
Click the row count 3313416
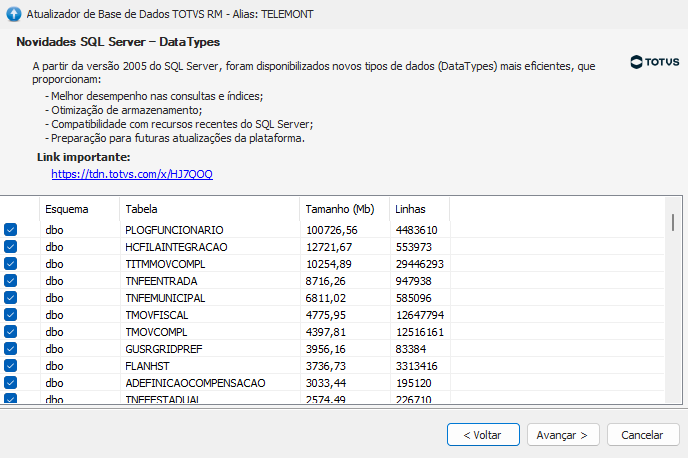[416, 366]
